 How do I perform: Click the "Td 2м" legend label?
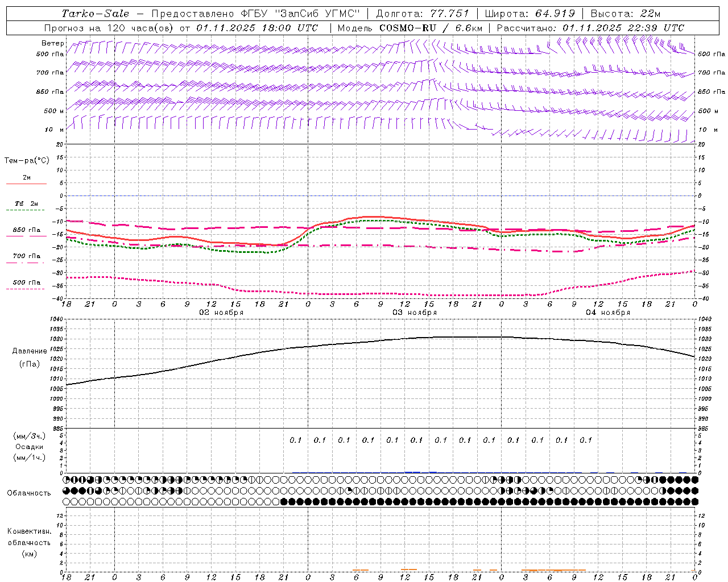(26, 203)
